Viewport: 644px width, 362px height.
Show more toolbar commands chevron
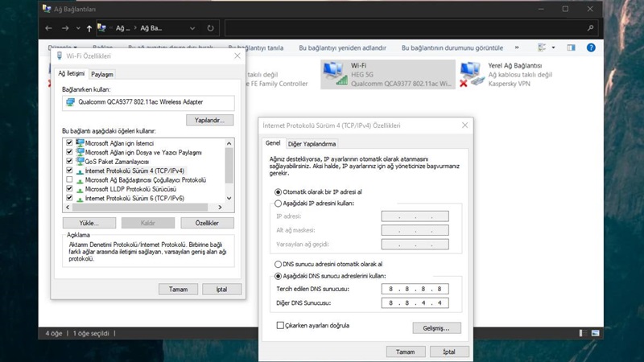pyautogui.click(x=517, y=47)
